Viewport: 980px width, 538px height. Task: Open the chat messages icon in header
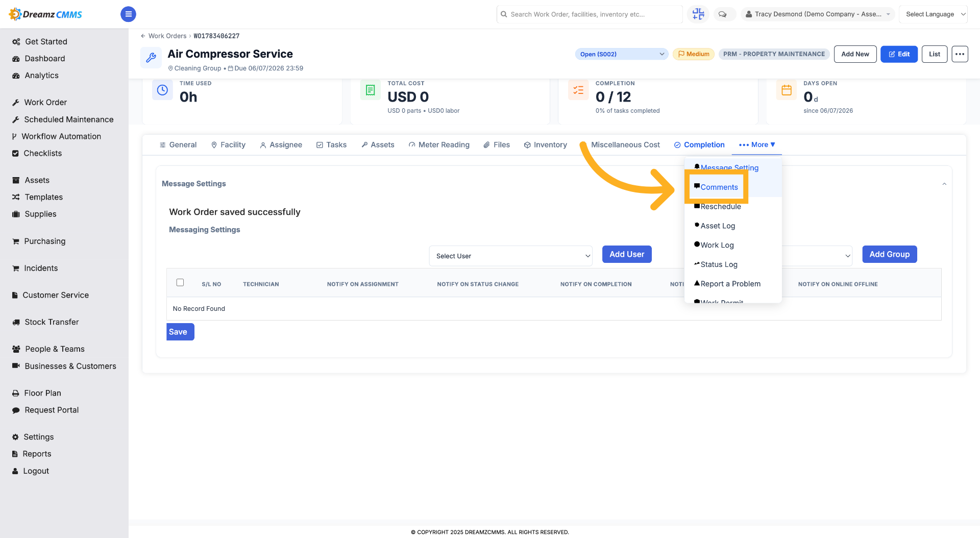click(722, 14)
